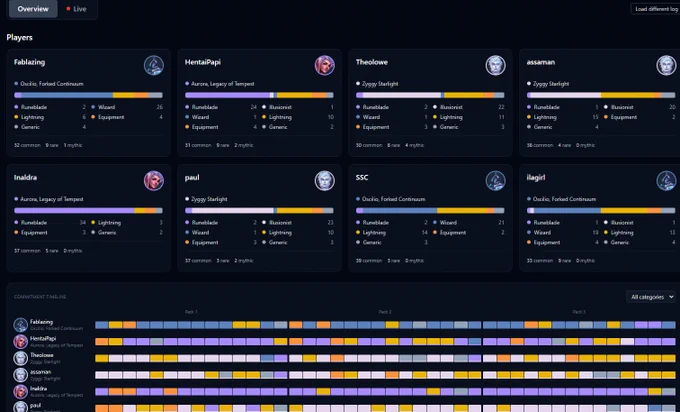Click Theolowe's hero avatar on player card
The image size is (680, 412).
[496, 65]
